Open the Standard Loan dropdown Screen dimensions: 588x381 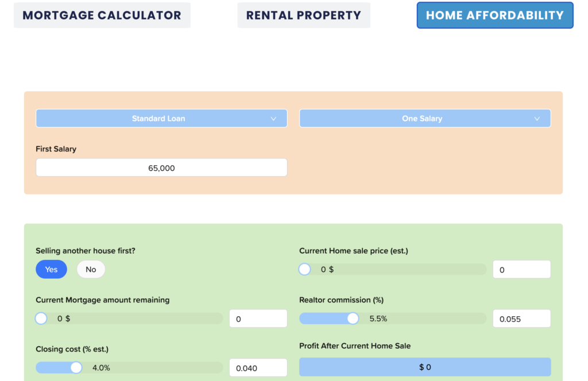[161, 118]
